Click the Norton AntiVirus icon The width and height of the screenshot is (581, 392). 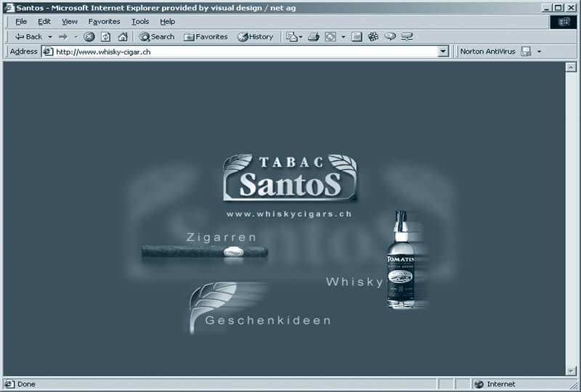click(x=526, y=52)
